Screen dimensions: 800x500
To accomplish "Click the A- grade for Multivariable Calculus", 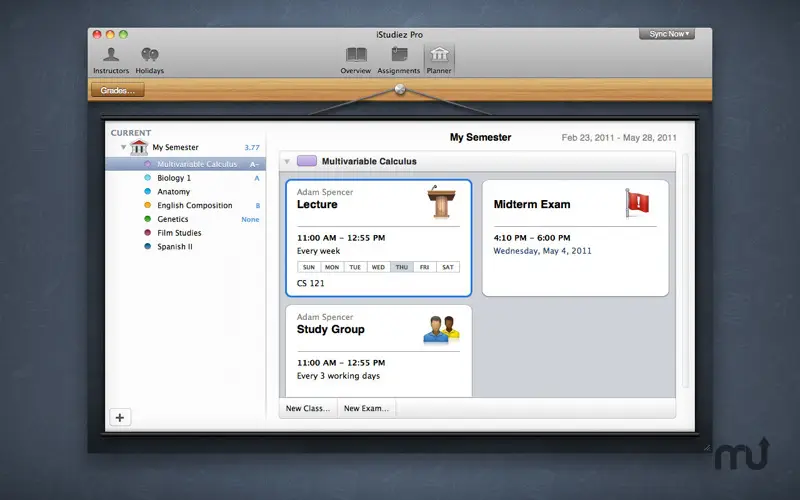I will (x=254, y=164).
